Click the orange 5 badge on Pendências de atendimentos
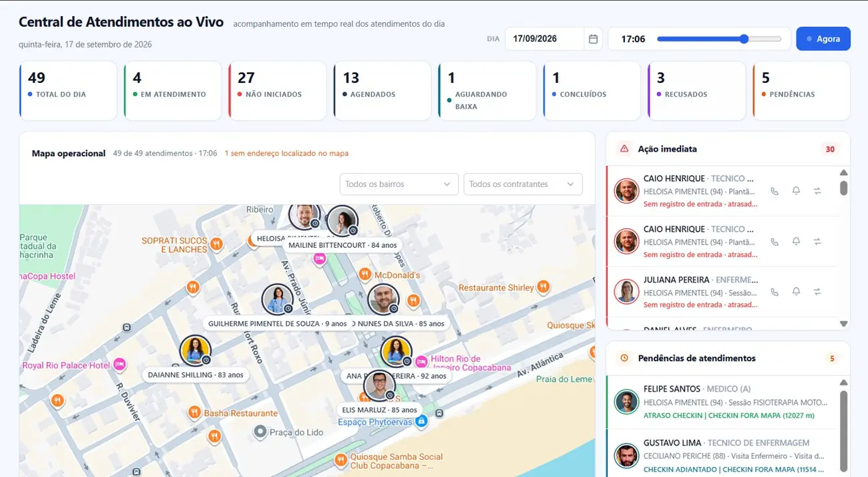The width and height of the screenshot is (868, 477). (832, 359)
